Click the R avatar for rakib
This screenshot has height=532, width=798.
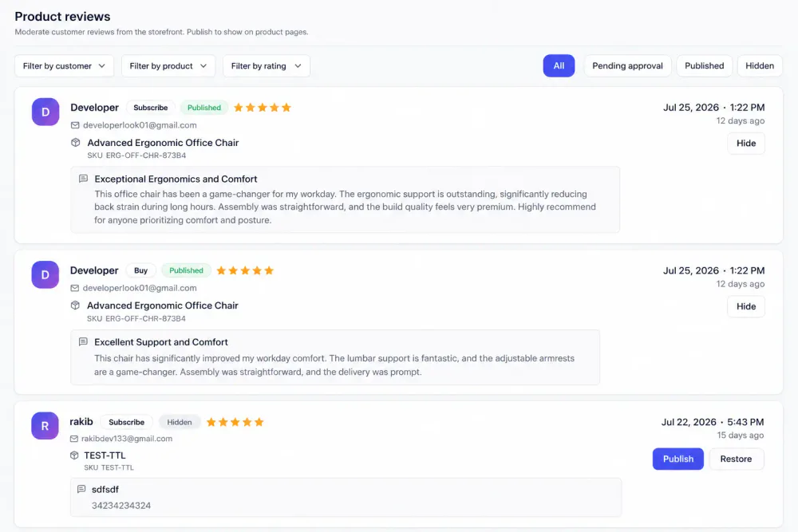pos(45,426)
